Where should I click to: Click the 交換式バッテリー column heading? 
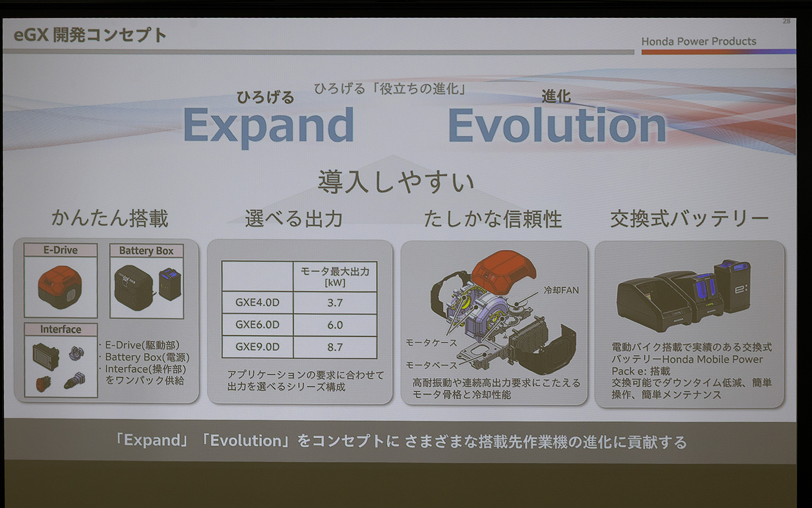pyautogui.click(x=689, y=219)
